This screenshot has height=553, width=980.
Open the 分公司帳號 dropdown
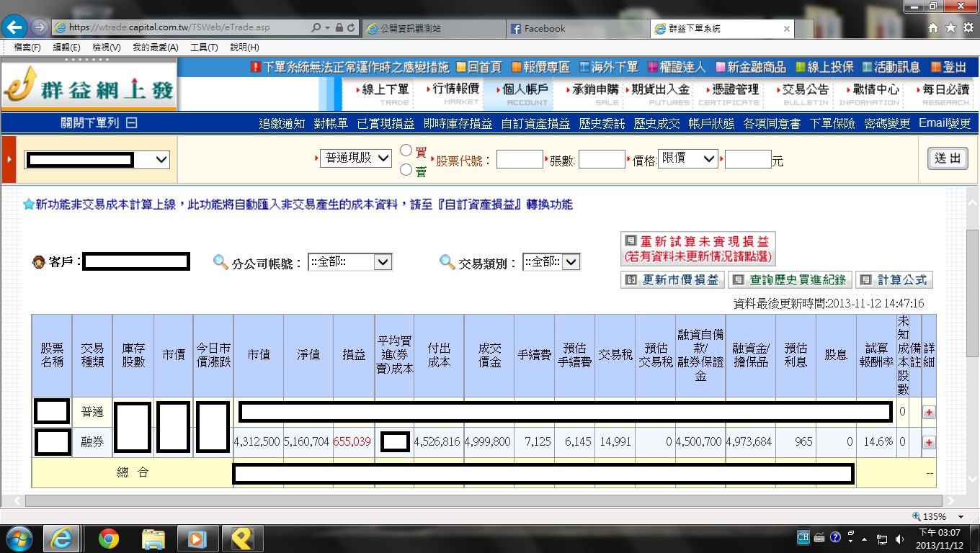(349, 262)
